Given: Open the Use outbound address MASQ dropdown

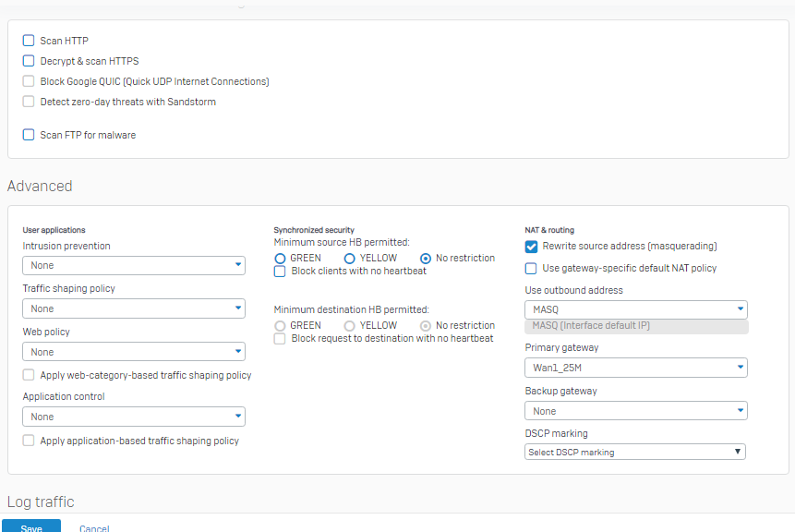Looking at the screenshot, I should click(x=635, y=309).
